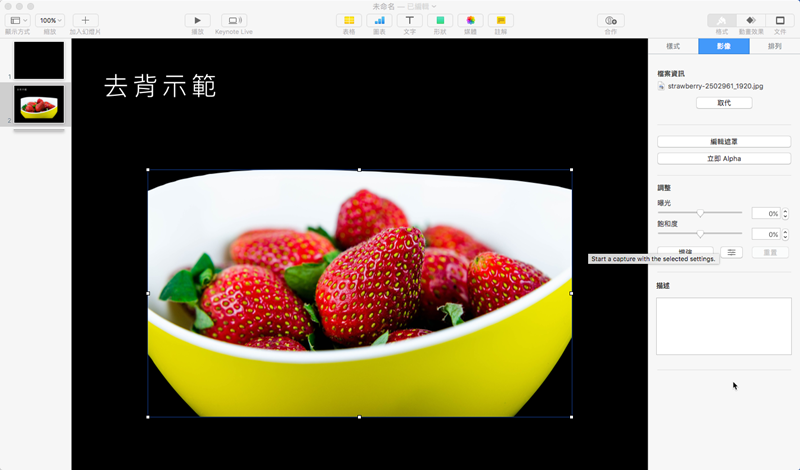Viewport: 800px width, 470px height.
Task: Open Keynote Live from the toolbar
Action: click(x=234, y=20)
